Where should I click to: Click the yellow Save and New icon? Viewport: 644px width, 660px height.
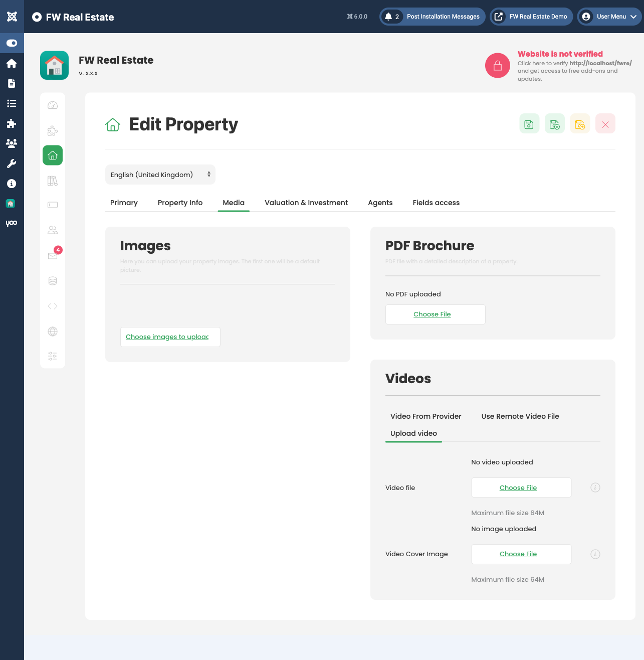click(580, 124)
